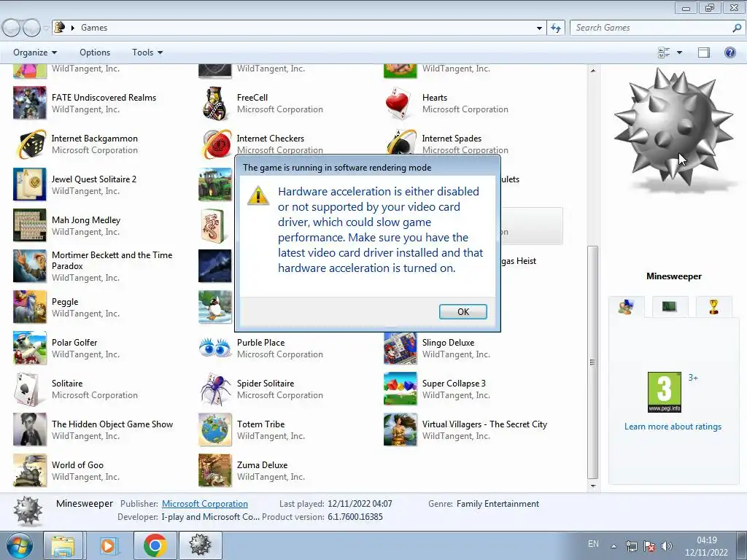Select the Mah Jong Medley icon

click(x=29, y=225)
